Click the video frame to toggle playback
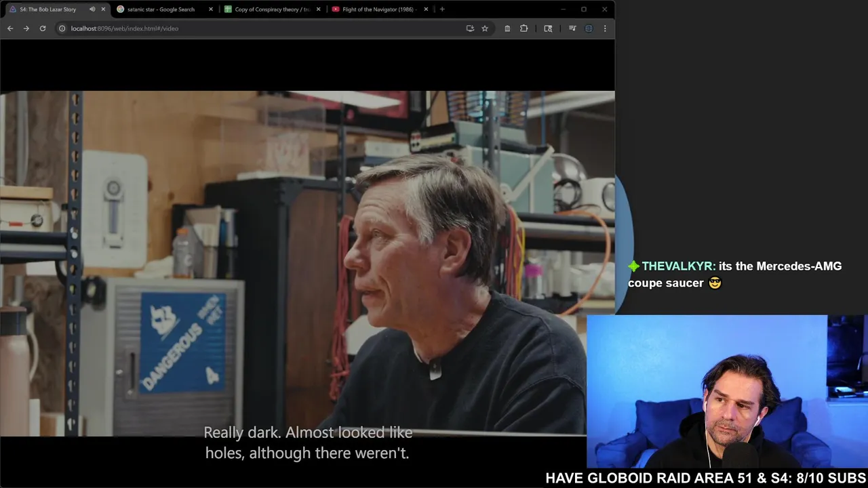The width and height of the screenshot is (868, 488). (307, 263)
